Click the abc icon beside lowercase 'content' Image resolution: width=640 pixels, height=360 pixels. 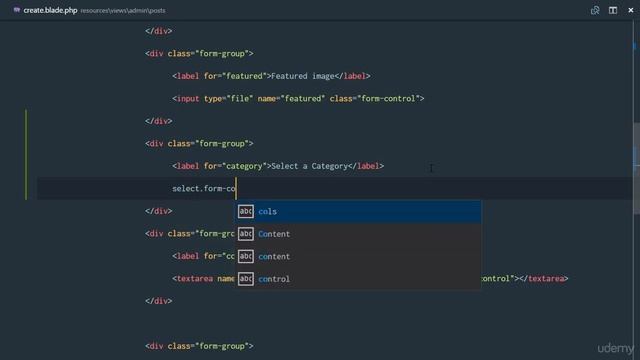tap(246, 256)
